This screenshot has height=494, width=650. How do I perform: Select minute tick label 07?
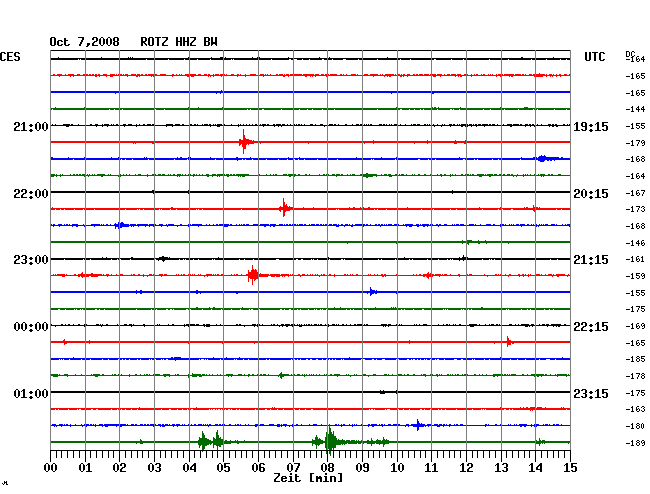pyautogui.click(x=293, y=467)
